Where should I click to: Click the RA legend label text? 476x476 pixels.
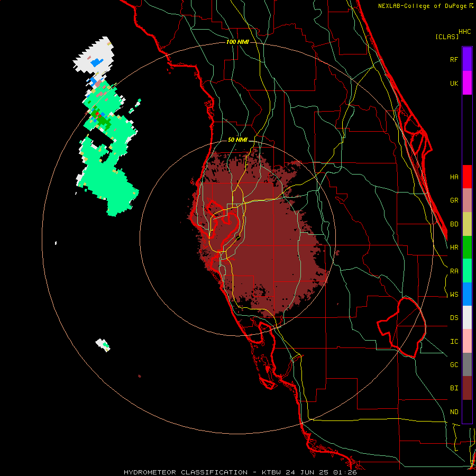point(454,271)
